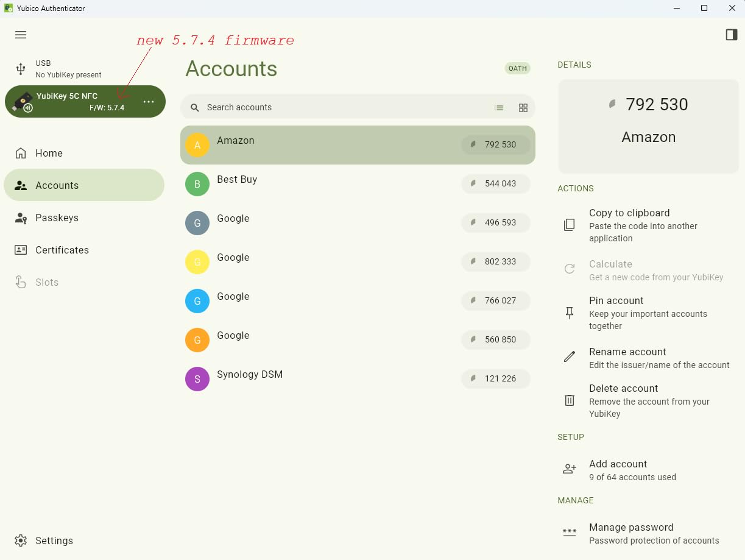Open YubiKey 5C NFC three-dot options
745x560 pixels.
click(149, 102)
